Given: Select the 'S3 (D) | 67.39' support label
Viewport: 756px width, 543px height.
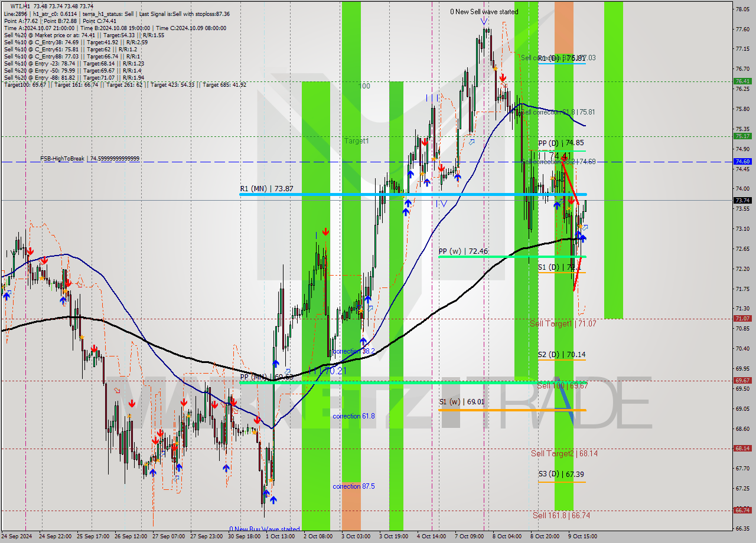Looking at the screenshot, I should (561, 474).
